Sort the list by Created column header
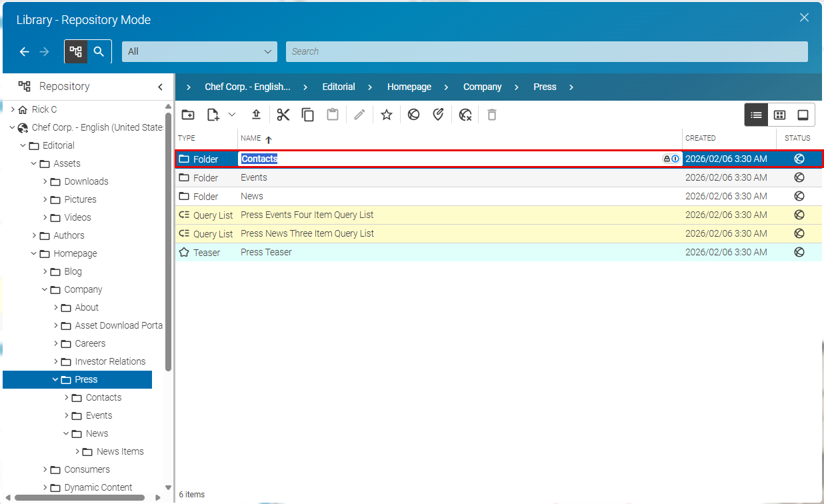 coord(701,138)
